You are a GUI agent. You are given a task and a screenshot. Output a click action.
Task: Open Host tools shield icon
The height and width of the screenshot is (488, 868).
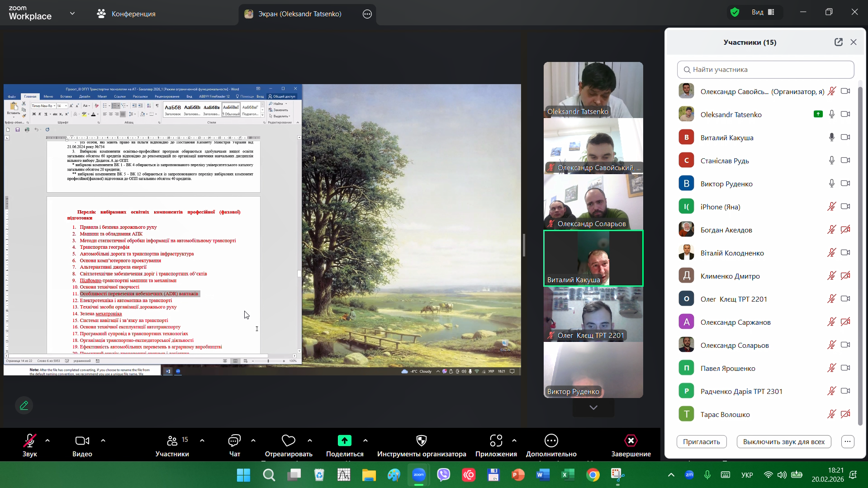tap(421, 441)
